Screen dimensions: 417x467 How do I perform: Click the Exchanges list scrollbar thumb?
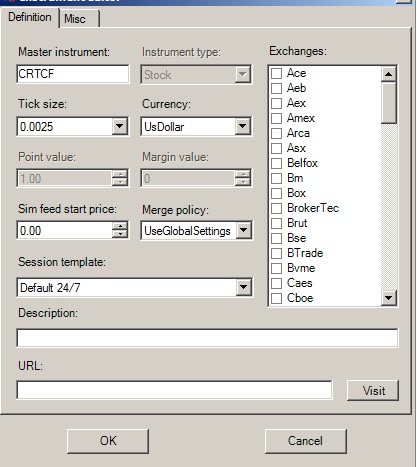388,103
